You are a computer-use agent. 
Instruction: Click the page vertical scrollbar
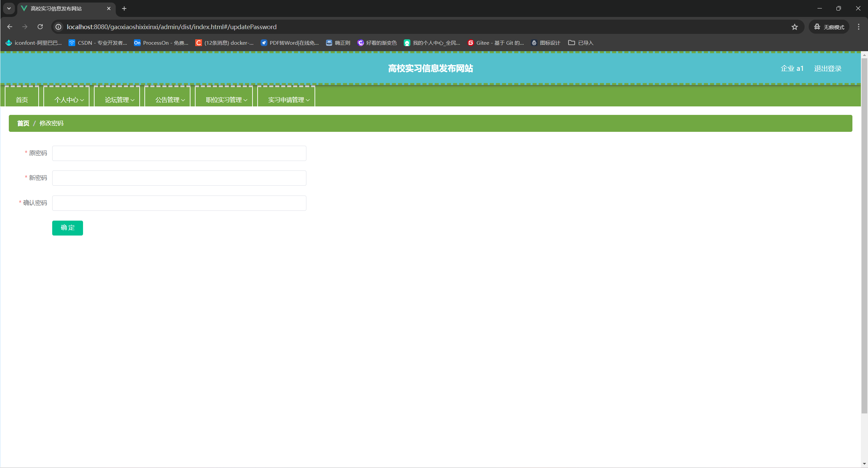click(864, 237)
